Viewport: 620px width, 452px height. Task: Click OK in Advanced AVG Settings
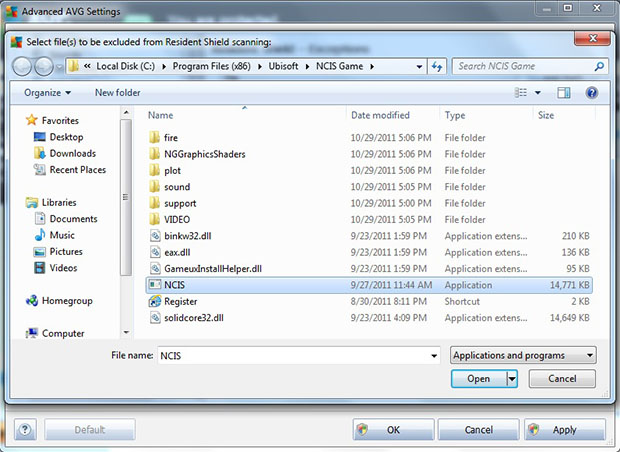coord(393,429)
